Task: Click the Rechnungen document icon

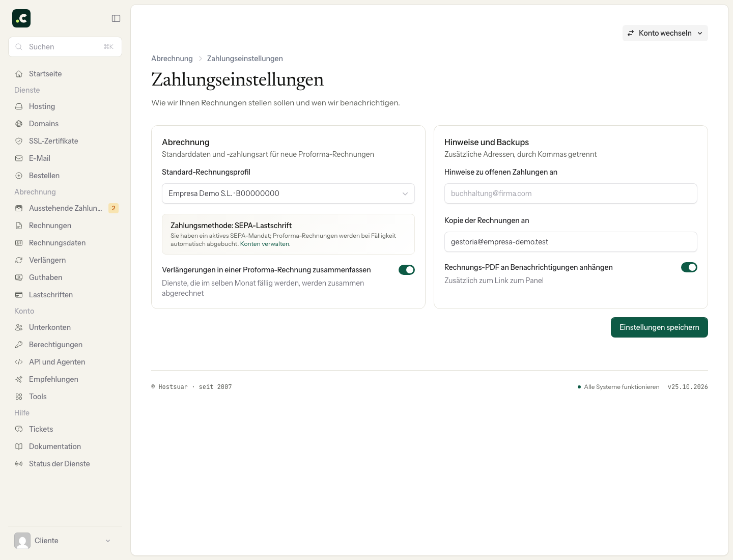Action: (19, 226)
